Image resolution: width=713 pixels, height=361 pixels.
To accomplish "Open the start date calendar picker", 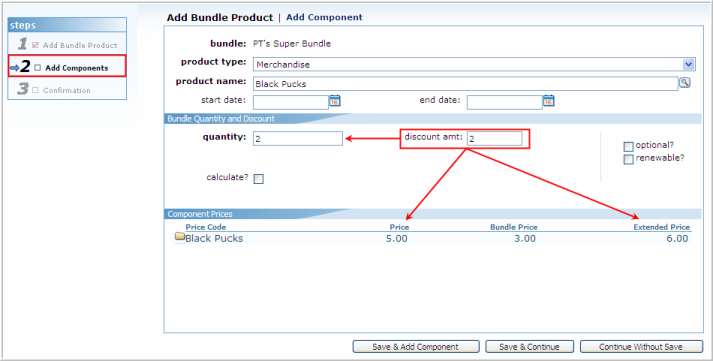I will 335,100.
